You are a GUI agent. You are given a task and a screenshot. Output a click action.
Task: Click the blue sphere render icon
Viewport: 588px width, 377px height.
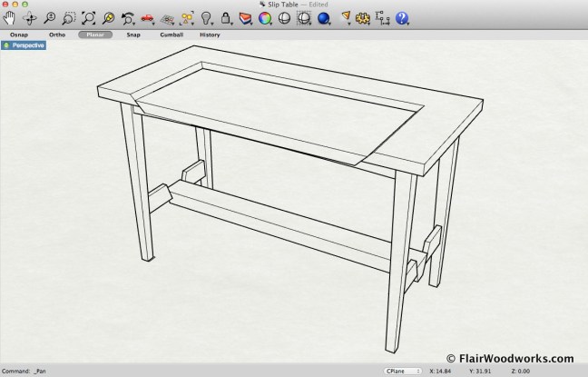pos(324,17)
